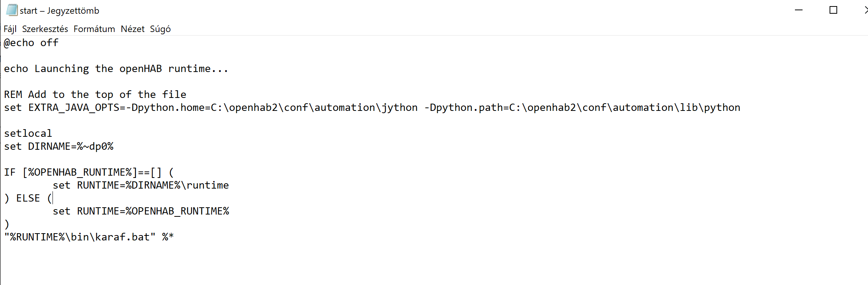
Task: Click the 'set RUNTIME=%DIRNAME%\runtime' line
Action: pyautogui.click(x=141, y=185)
